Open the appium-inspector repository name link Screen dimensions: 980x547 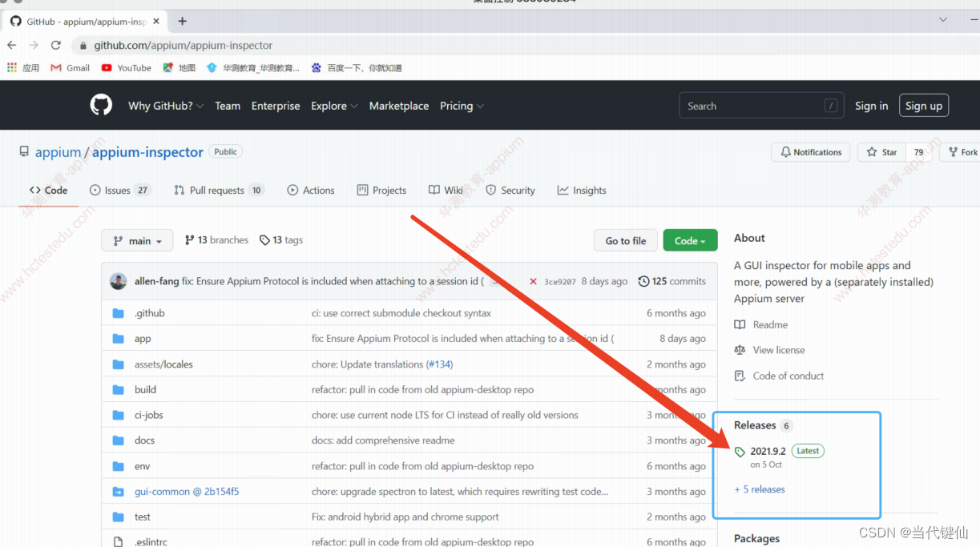click(x=147, y=152)
